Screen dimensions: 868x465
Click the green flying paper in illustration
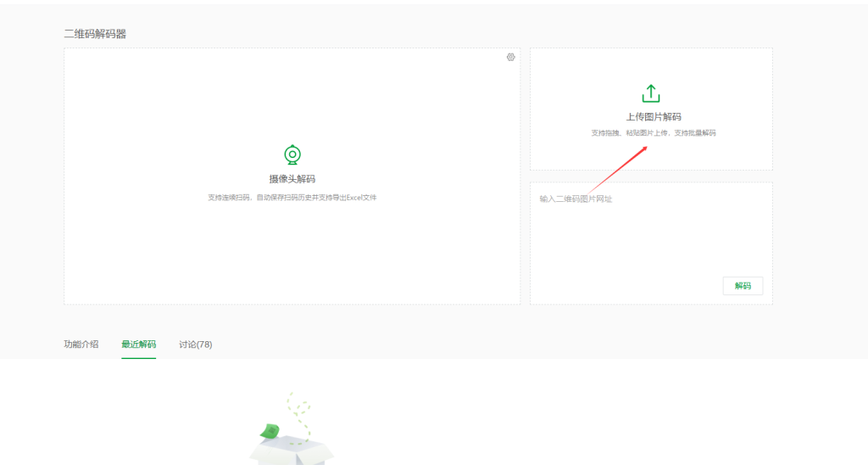pos(270,431)
